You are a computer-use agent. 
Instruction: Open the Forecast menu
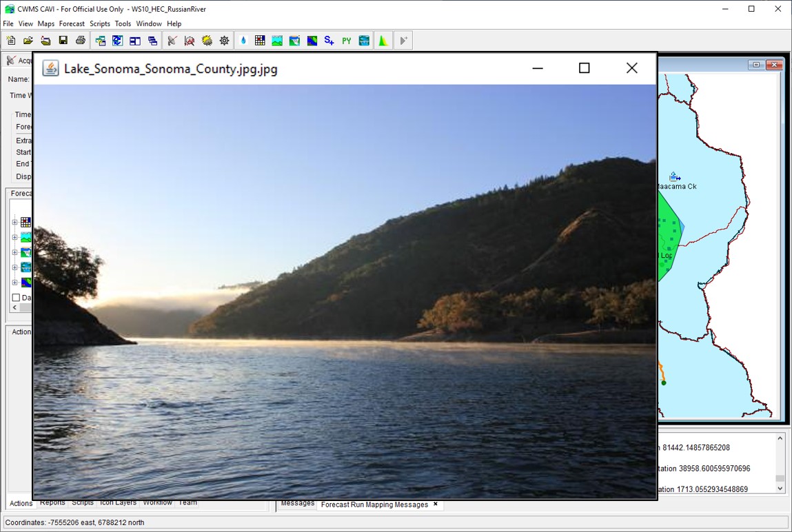pos(72,23)
